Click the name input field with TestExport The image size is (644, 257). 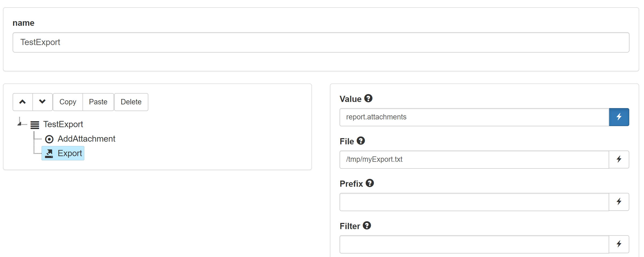321,42
